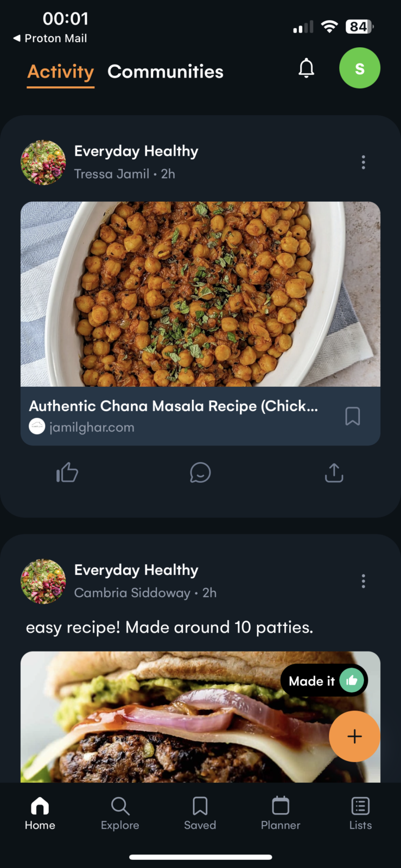Image resolution: width=401 pixels, height=868 pixels.
Task: Switch to the Communities tab
Action: pos(166,72)
